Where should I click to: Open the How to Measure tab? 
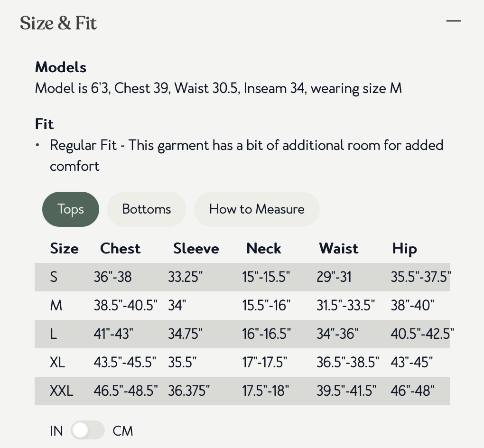point(257,209)
